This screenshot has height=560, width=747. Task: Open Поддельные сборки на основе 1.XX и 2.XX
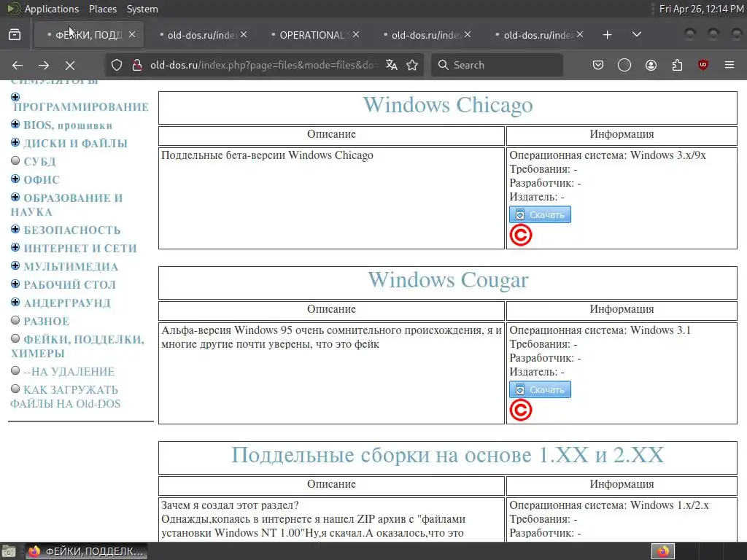click(447, 455)
